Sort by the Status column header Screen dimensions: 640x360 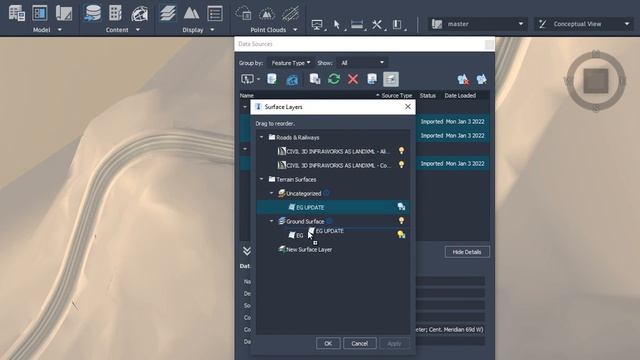[x=427, y=96]
